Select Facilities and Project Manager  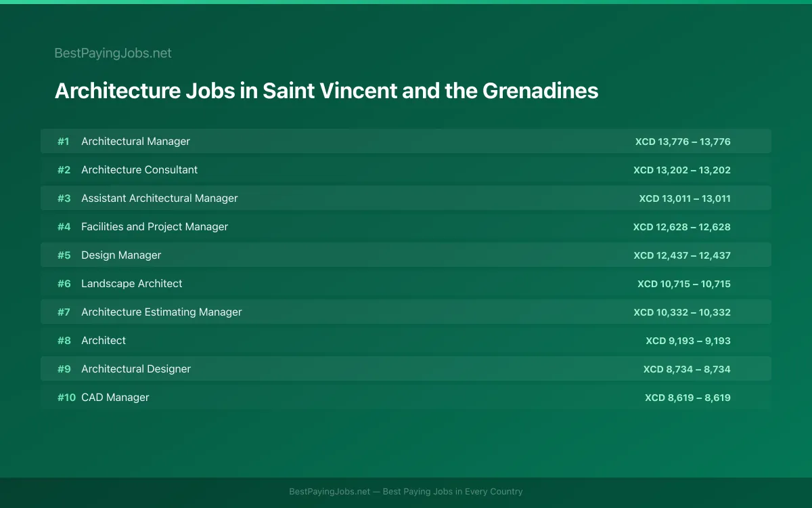(154, 226)
